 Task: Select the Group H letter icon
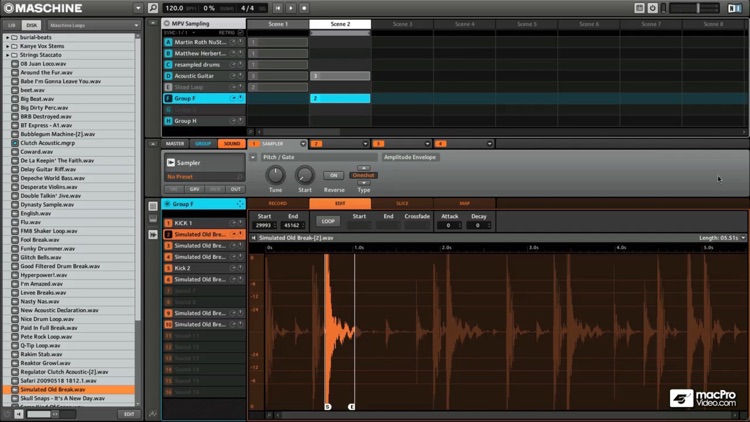pos(168,121)
